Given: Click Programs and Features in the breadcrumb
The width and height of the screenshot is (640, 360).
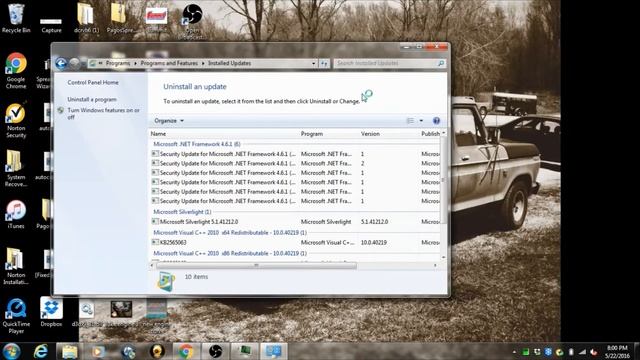Looking at the screenshot, I should pos(169,63).
